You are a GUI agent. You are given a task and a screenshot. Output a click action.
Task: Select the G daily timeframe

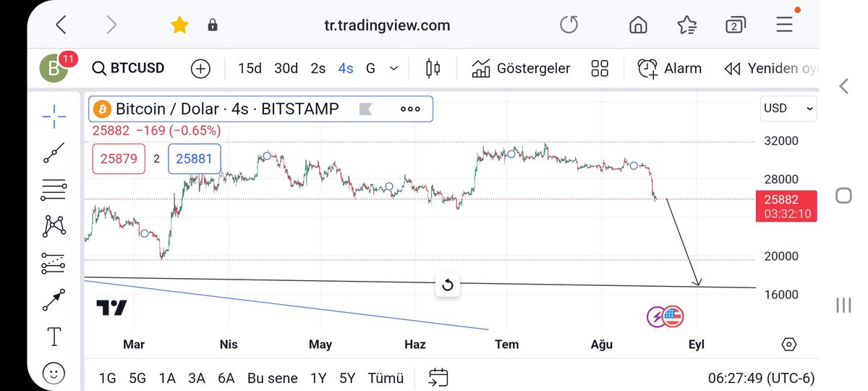[x=370, y=68]
